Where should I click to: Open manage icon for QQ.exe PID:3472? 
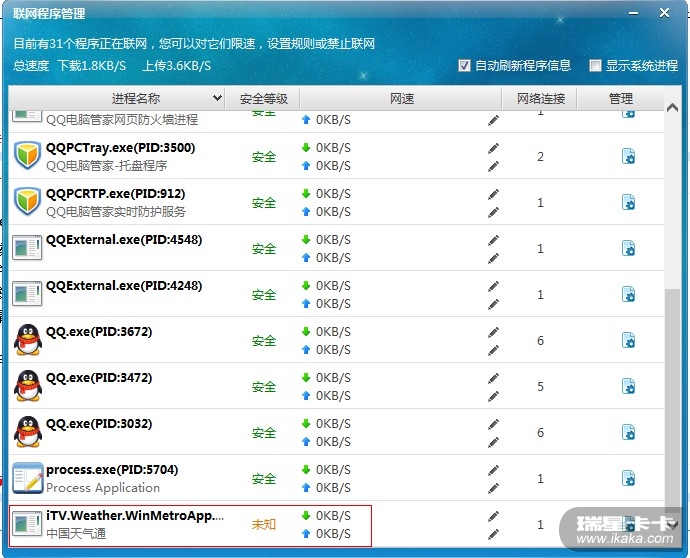628,386
